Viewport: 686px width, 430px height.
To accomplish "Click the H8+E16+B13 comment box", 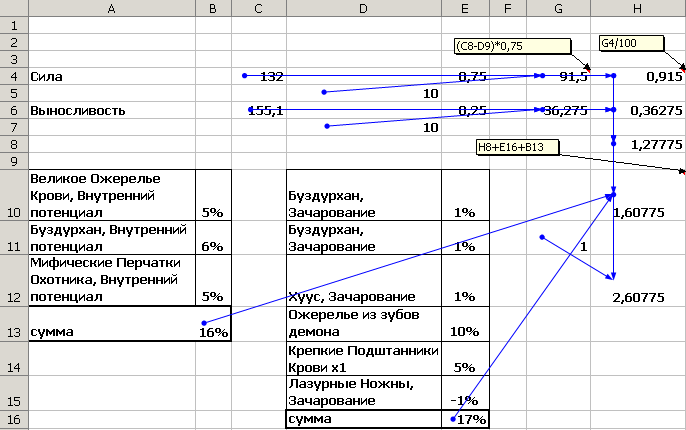I will tap(518, 147).
